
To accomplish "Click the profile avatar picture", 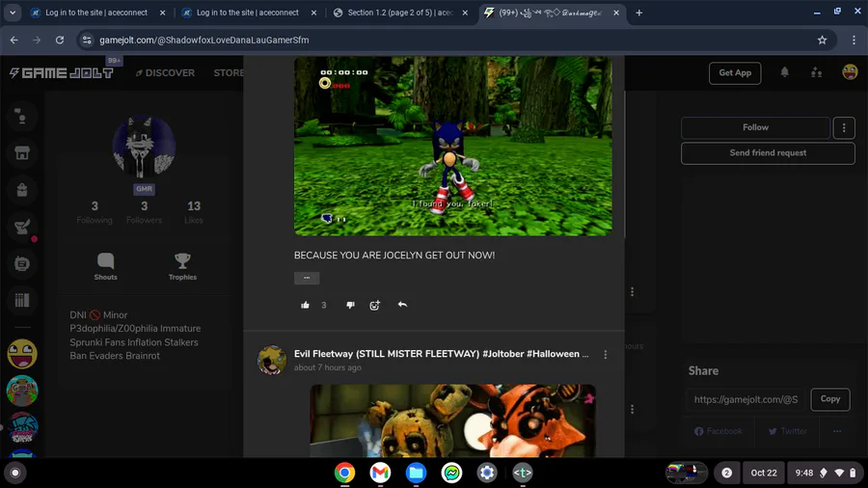I will (x=144, y=147).
